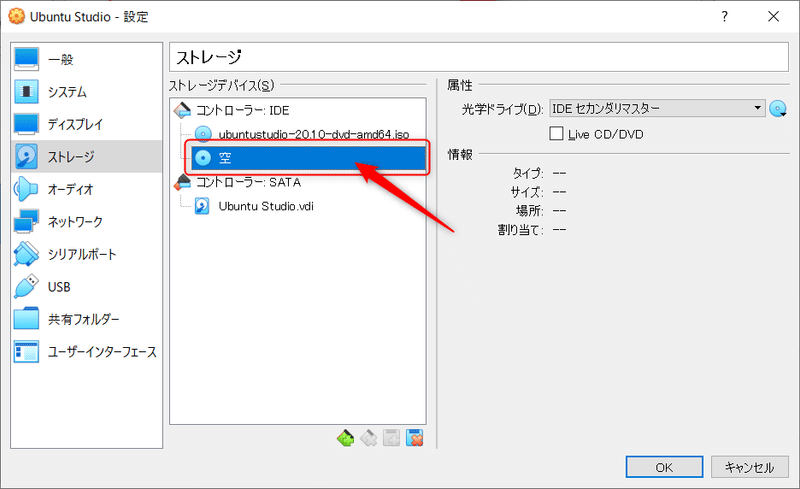Open the シリアルポート settings category
800x489 pixels.
86,254
